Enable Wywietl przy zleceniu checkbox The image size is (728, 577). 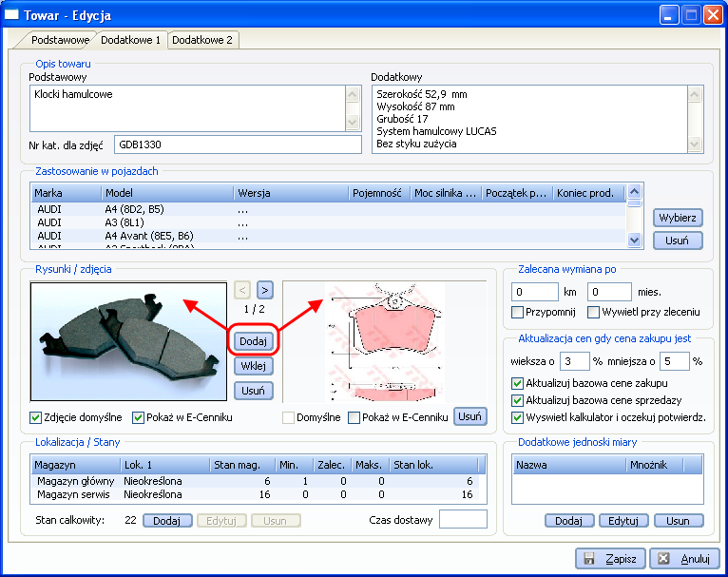pyautogui.click(x=593, y=313)
